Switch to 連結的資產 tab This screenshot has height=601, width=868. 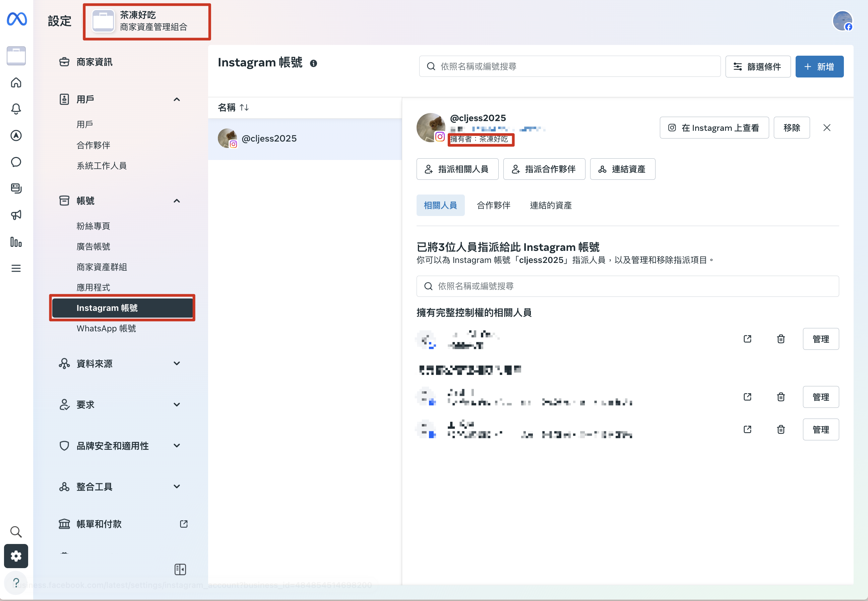[551, 205]
